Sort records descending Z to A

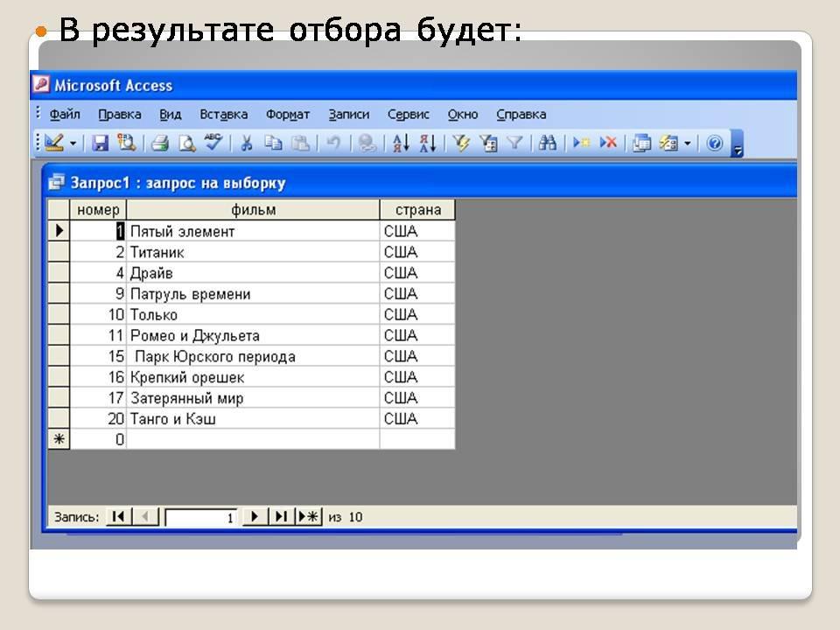point(427,143)
